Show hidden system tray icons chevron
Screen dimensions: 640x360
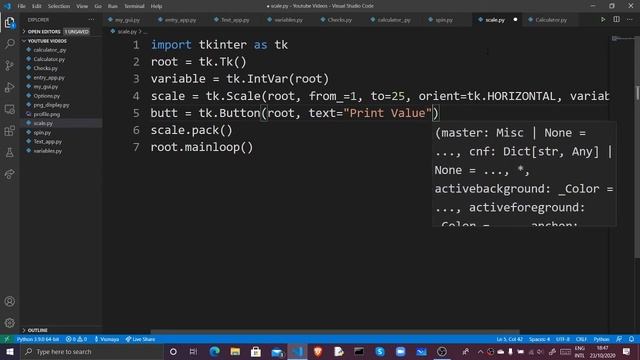click(x=480, y=351)
